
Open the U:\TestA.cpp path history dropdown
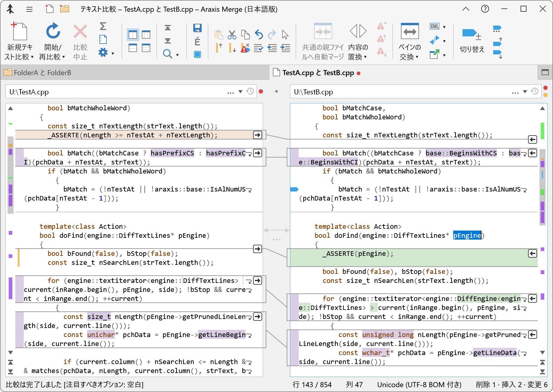pyautogui.click(x=240, y=92)
